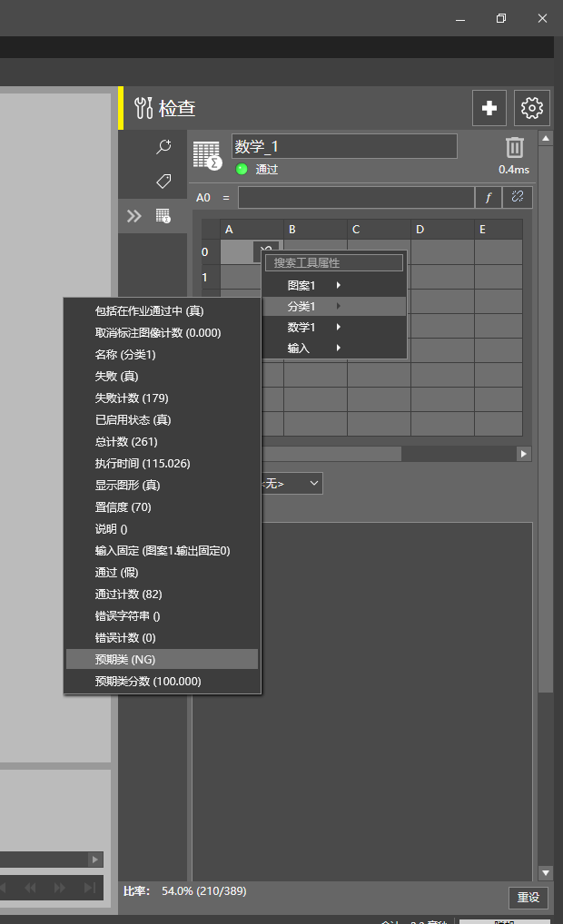
Task: Select 执行时间 (115.026) property
Action: pyautogui.click(x=163, y=464)
